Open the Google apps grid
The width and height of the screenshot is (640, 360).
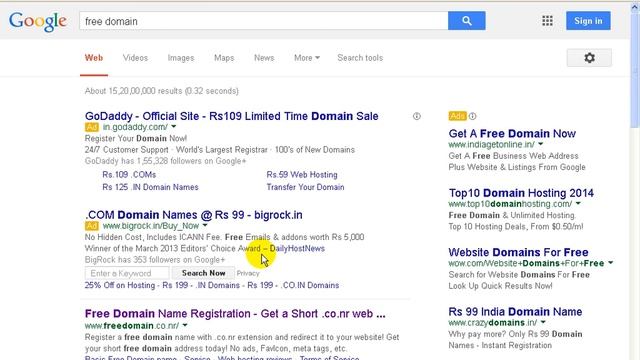547,21
